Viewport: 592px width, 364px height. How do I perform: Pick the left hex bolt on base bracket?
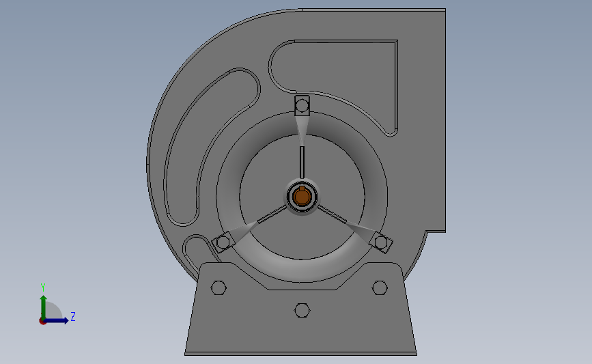pyautogui.click(x=219, y=288)
